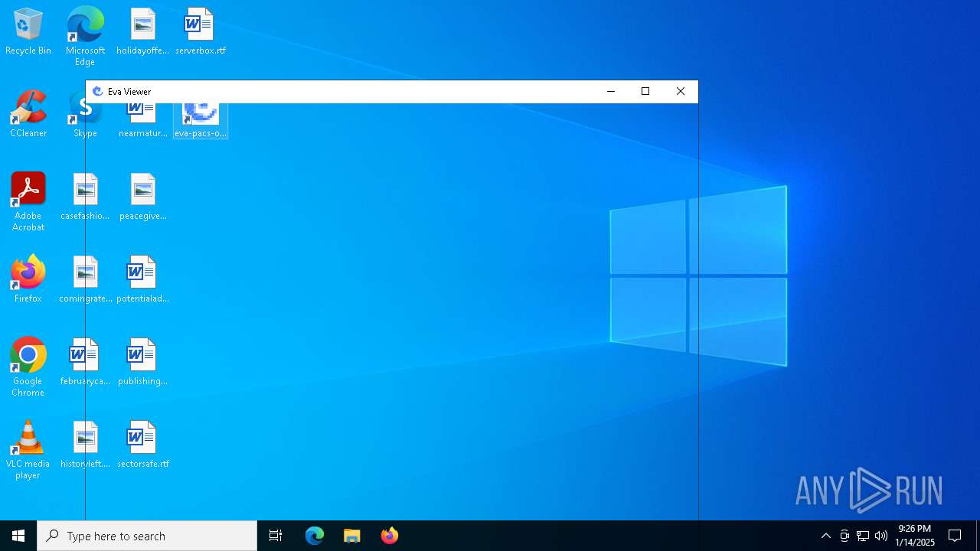Select the Skype desktop shortcut
980x551 pixels.
point(85,120)
